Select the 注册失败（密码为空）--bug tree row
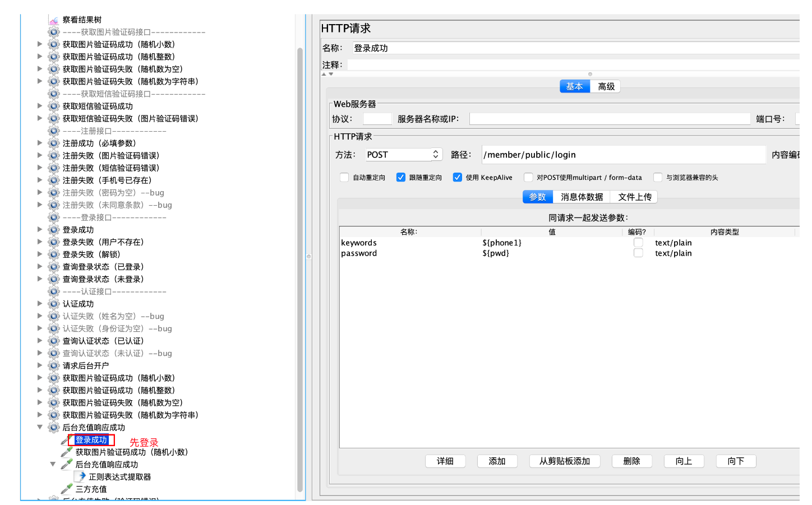 click(113, 192)
